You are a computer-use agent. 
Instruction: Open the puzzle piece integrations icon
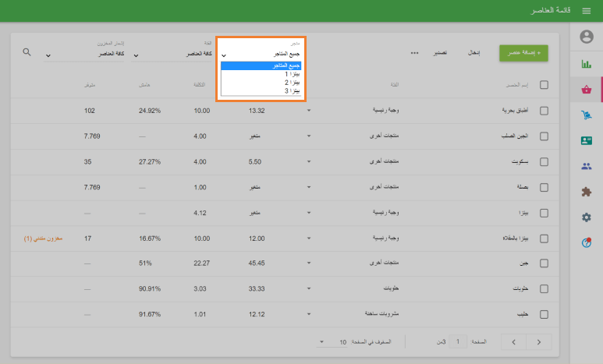pyautogui.click(x=587, y=192)
